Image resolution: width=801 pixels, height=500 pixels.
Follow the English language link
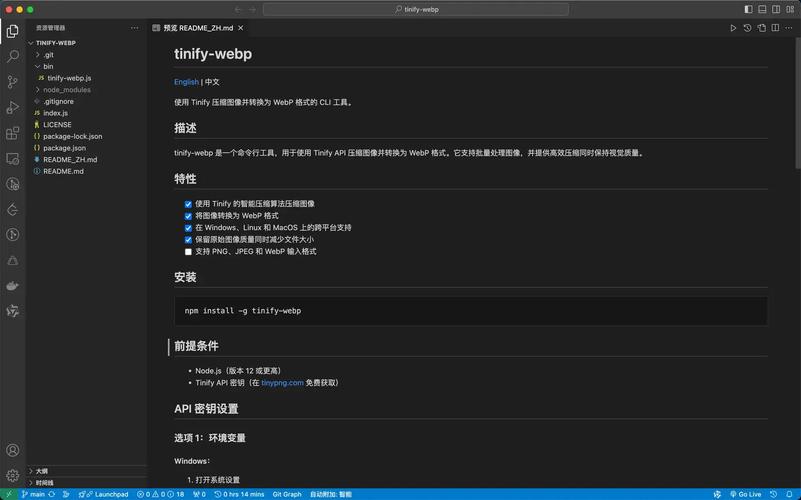(x=186, y=82)
